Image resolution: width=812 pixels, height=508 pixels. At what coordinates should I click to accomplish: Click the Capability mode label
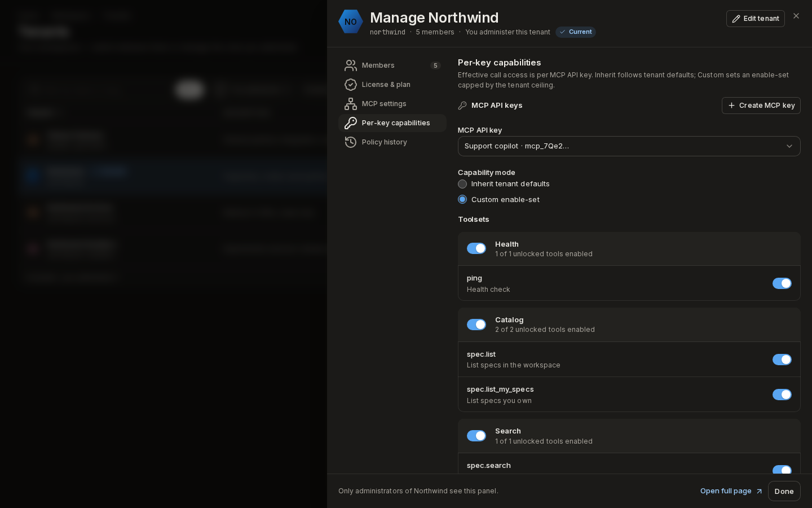click(x=487, y=173)
